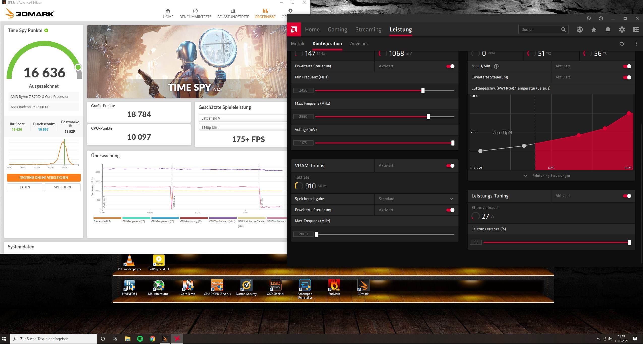Viewport: 644px width, 344px height.
Task: Click the SPEICHERN button
Action: (63, 187)
